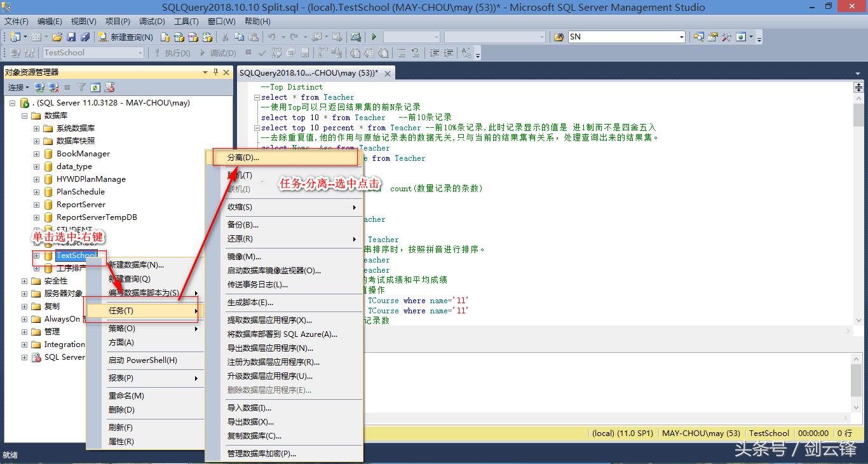Toggle auto-hide pin on Object Explorer panel
868x464 pixels.
point(215,72)
